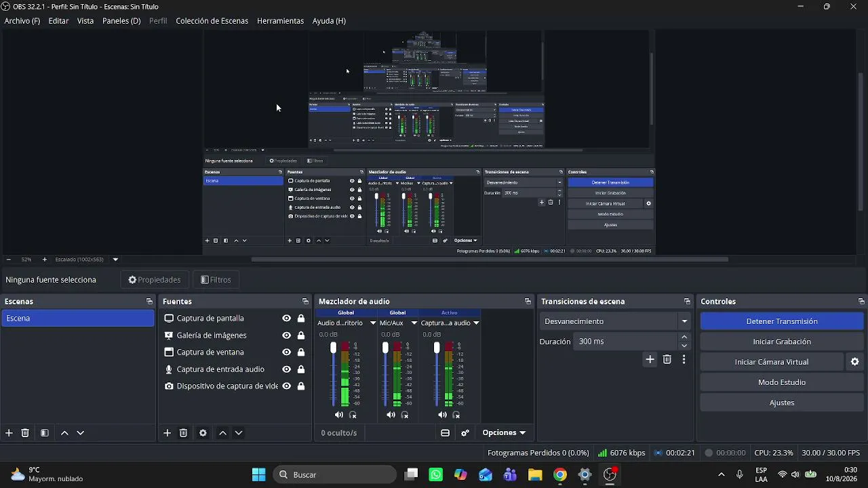The width and height of the screenshot is (868, 488).
Task: Open the Editar menu
Action: point(58,21)
